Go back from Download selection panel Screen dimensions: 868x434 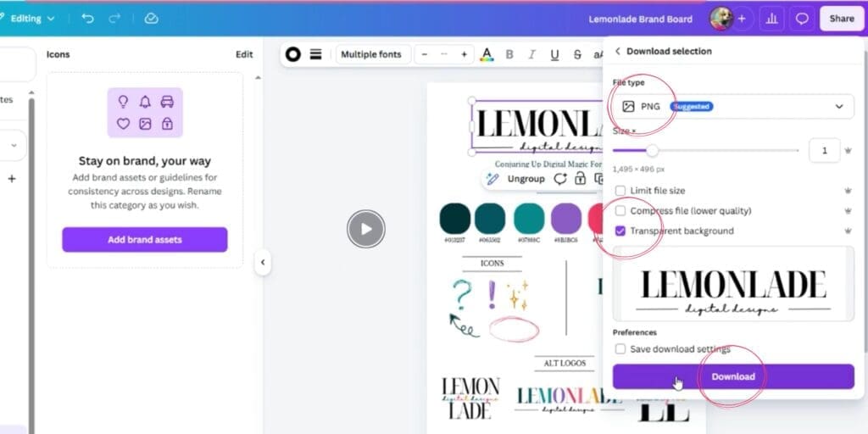point(618,51)
